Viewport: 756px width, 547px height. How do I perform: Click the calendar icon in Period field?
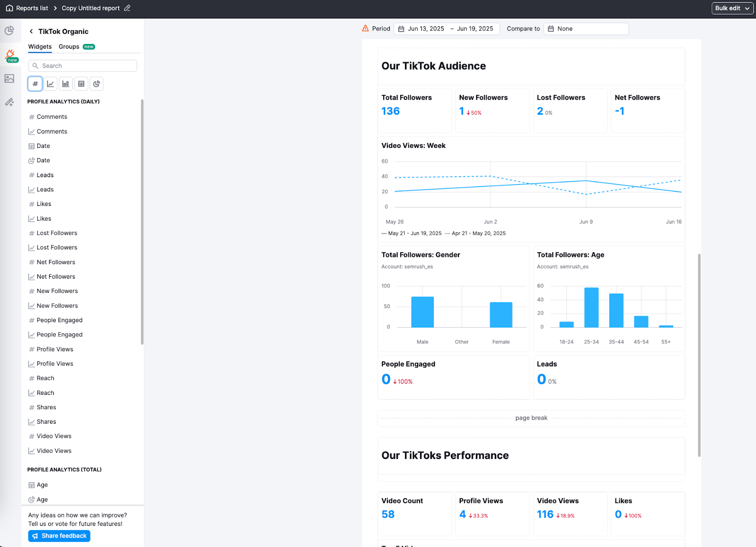(401, 28)
